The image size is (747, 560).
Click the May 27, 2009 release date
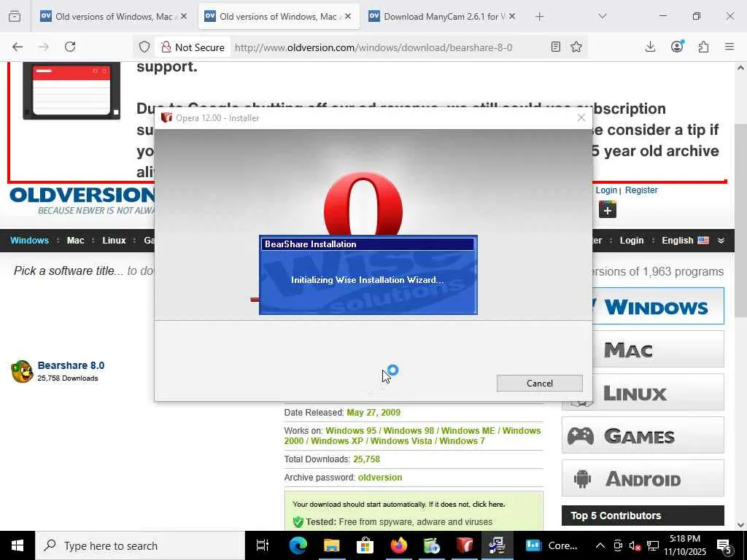[x=373, y=413]
